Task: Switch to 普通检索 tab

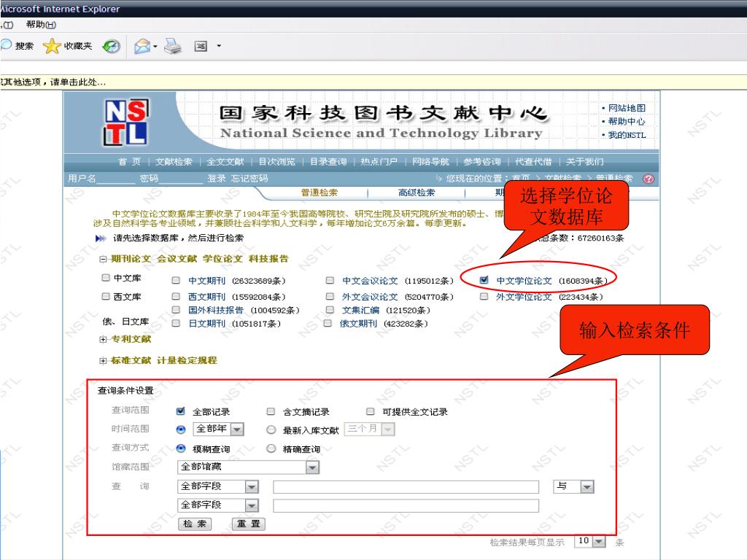Action: [320, 192]
